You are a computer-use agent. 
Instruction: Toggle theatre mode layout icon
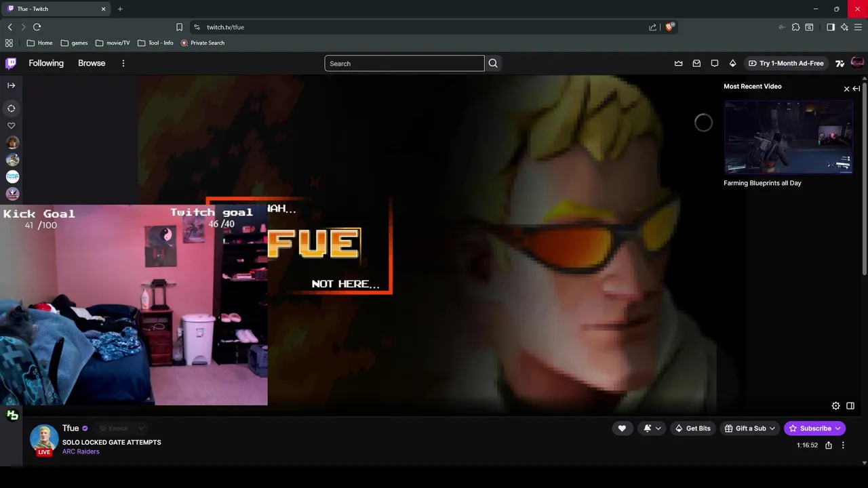point(850,406)
